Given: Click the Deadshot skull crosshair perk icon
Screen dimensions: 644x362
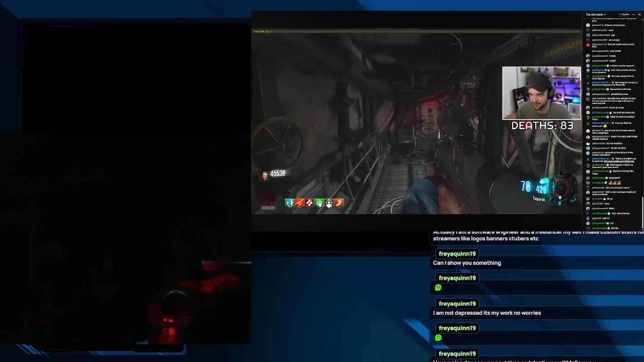Looking at the screenshot, I should pyautogui.click(x=329, y=203).
